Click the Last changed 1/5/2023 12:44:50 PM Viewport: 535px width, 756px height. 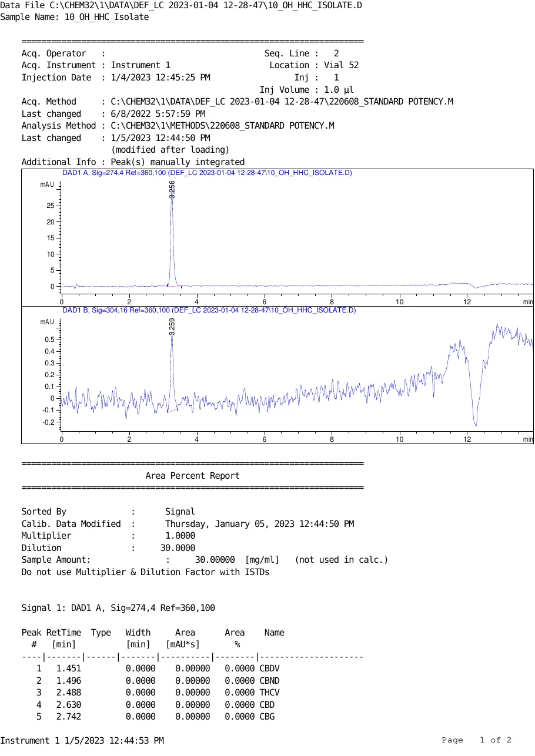tap(160, 138)
